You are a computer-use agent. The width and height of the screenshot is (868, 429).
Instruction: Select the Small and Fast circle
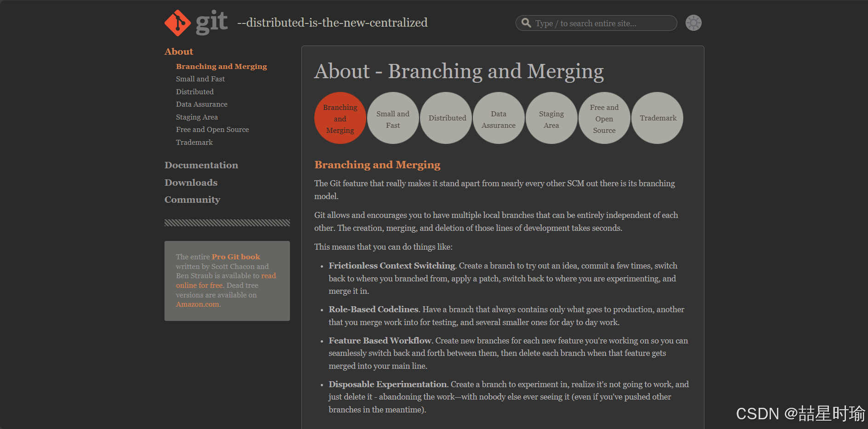(x=393, y=118)
